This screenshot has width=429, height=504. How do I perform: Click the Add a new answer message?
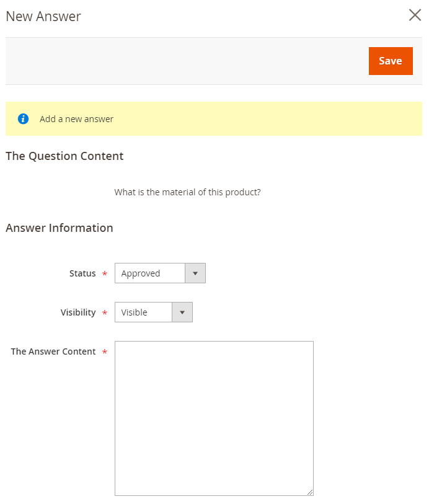(x=76, y=119)
